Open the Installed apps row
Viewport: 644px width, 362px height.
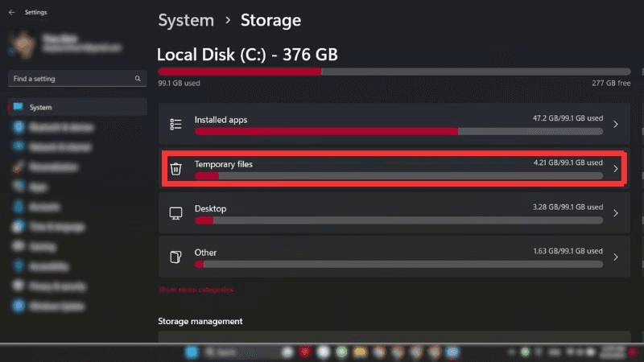click(x=394, y=124)
